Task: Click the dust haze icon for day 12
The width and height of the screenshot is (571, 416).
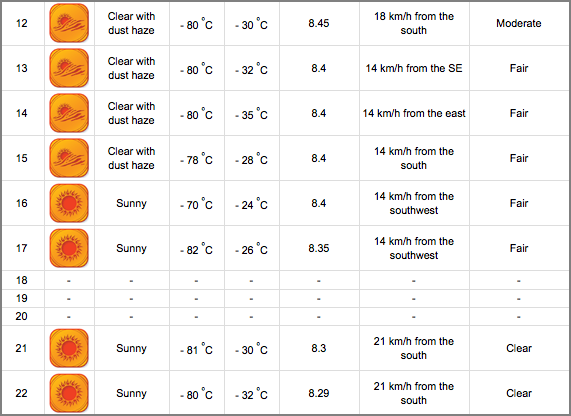Action: tap(69, 23)
